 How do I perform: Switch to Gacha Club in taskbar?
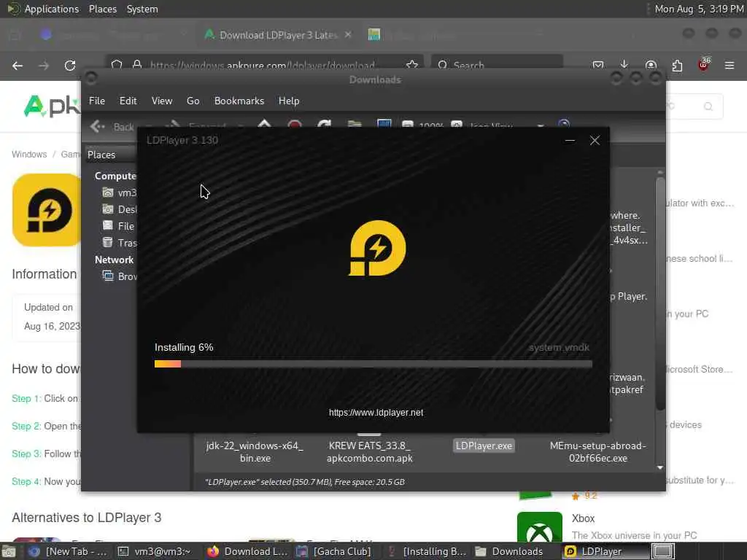334,551
